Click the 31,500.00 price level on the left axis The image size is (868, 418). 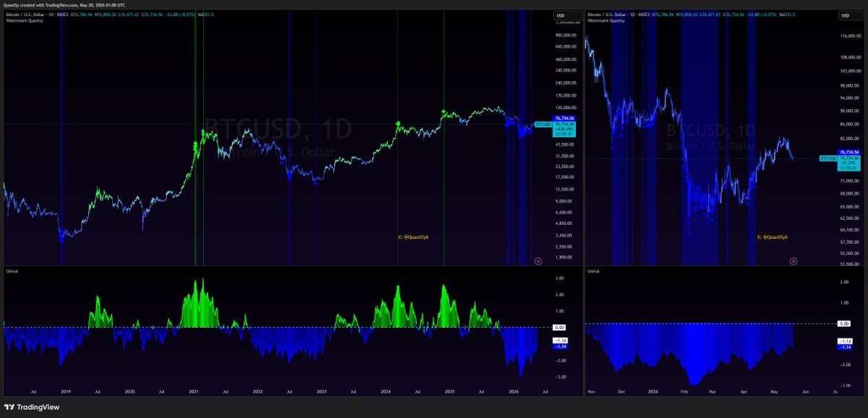coord(564,155)
